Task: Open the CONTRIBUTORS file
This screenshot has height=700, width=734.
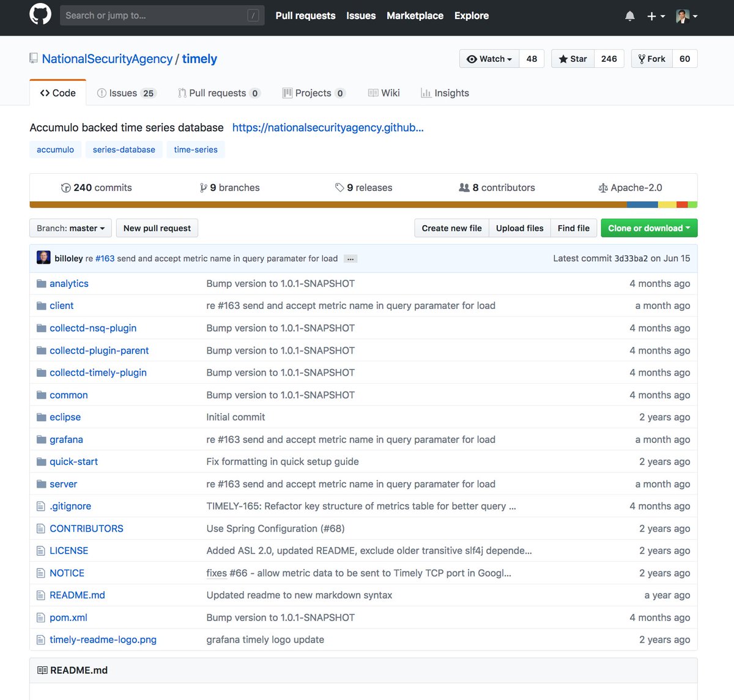Action: pos(86,528)
